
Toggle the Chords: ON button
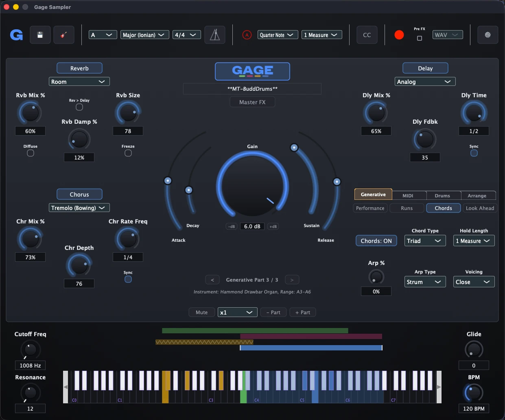[x=376, y=241]
